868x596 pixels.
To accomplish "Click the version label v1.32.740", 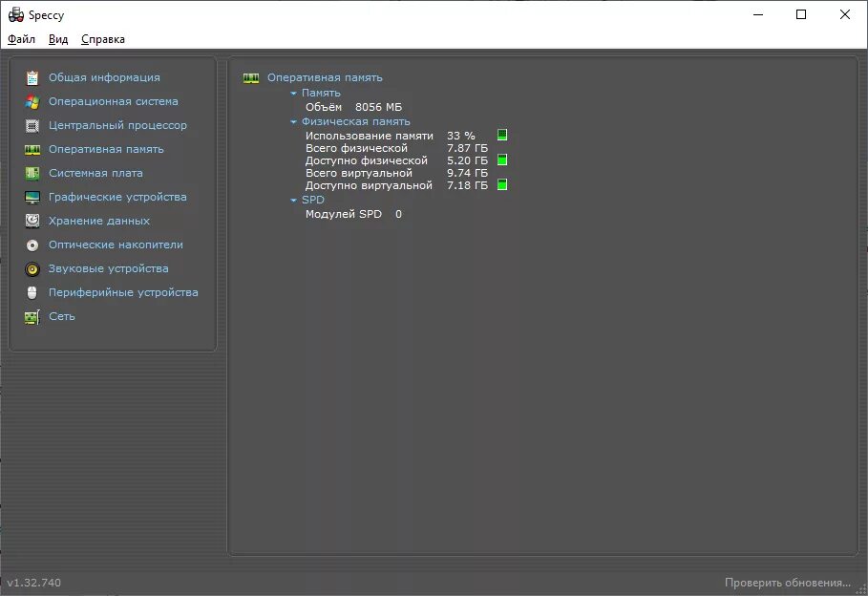I will coord(33,583).
